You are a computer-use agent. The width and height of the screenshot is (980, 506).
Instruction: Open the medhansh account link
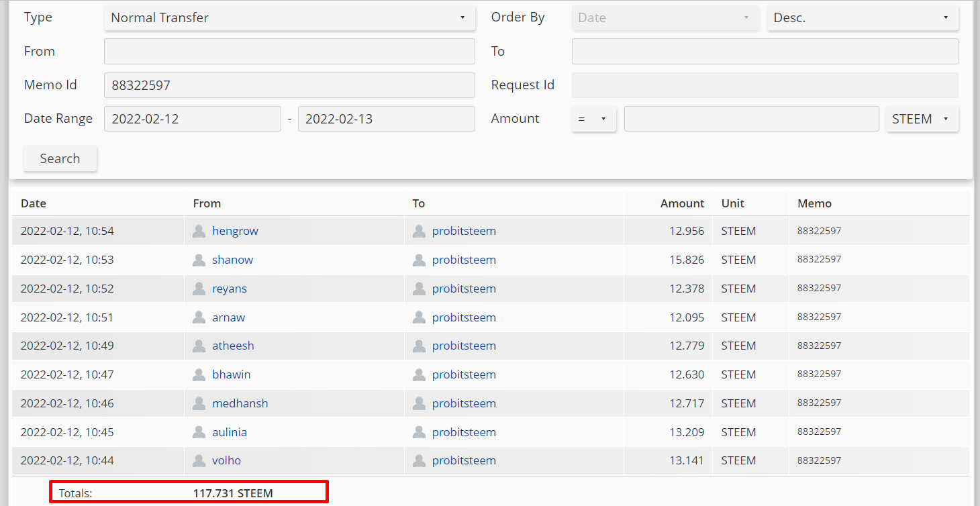240,403
